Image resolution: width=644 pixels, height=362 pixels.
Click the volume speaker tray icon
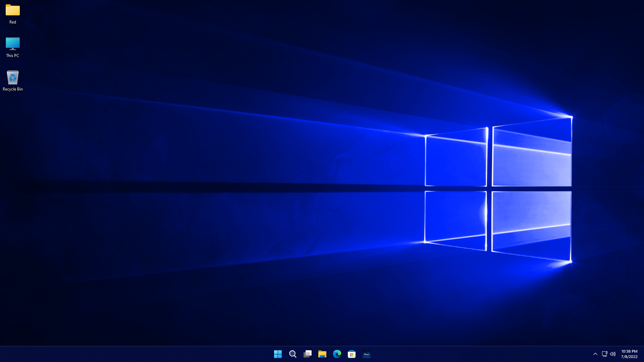point(613,354)
